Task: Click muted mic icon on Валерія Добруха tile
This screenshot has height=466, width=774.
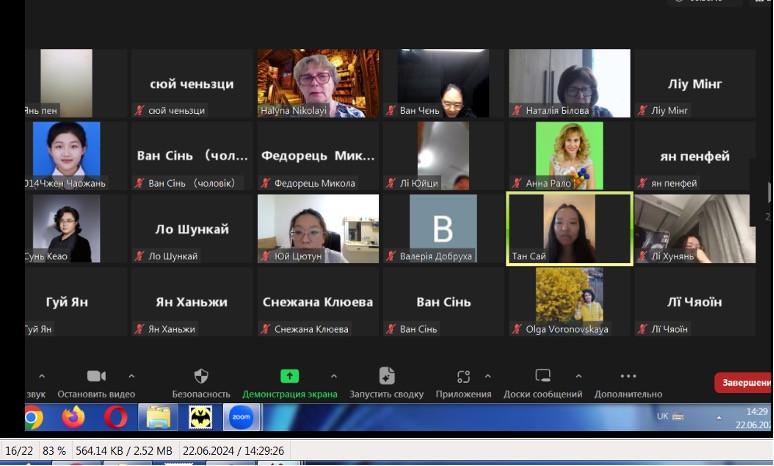Action: click(x=391, y=256)
